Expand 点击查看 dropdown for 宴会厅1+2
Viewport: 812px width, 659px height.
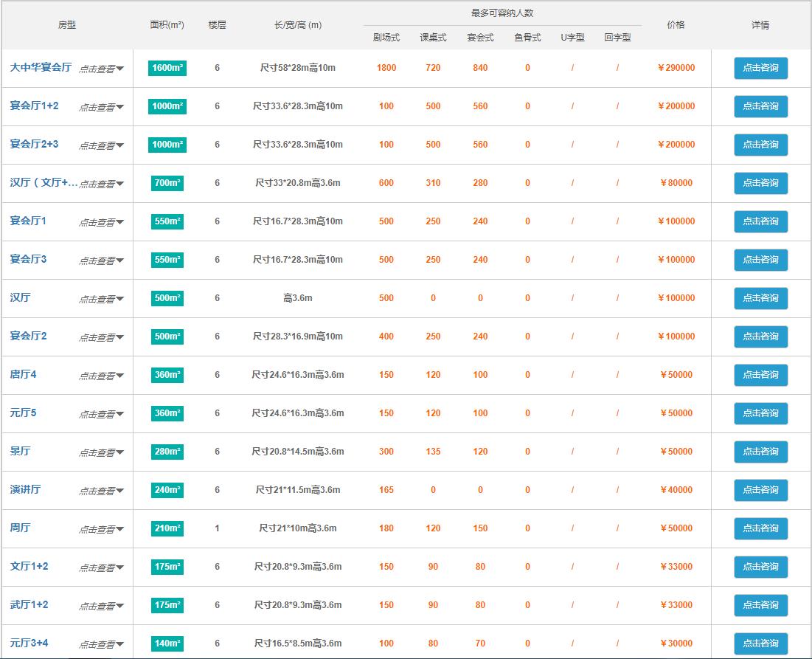click(x=101, y=107)
